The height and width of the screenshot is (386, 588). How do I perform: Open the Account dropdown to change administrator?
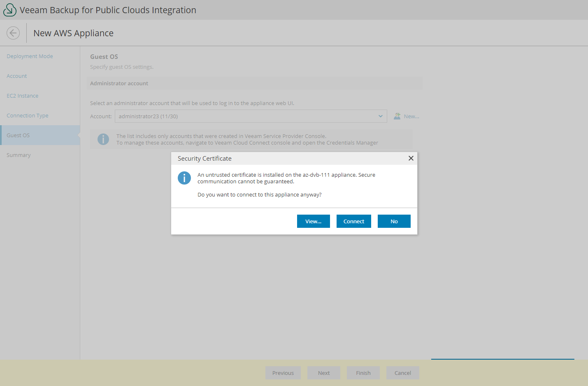(x=251, y=116)
